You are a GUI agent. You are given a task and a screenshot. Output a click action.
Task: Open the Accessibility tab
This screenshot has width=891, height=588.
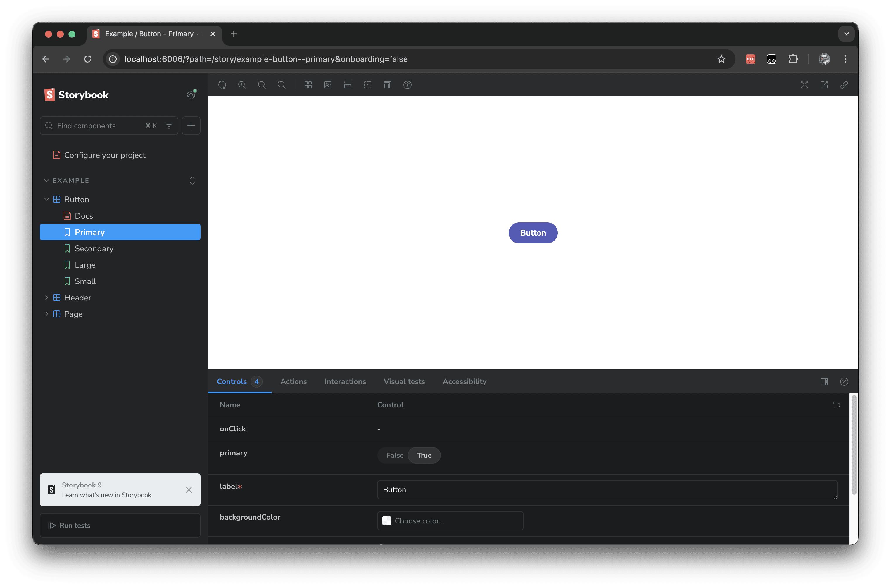click(x=464, y=381)
